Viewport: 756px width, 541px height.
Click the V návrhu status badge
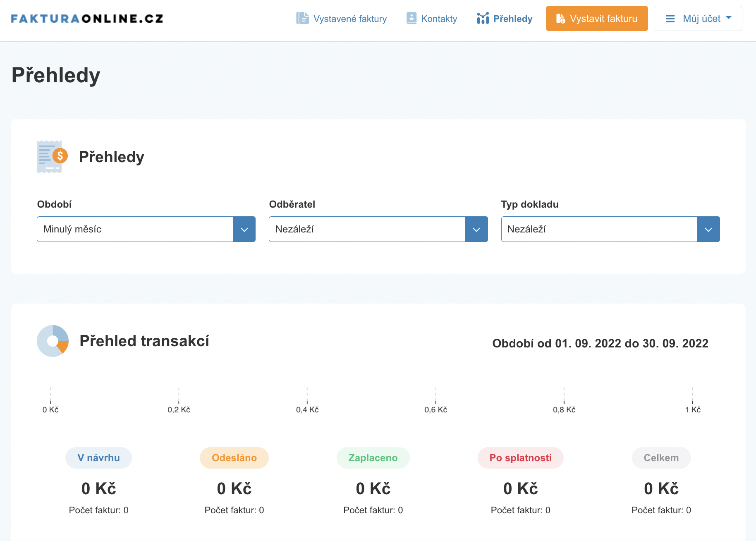[x=98, y=458]
